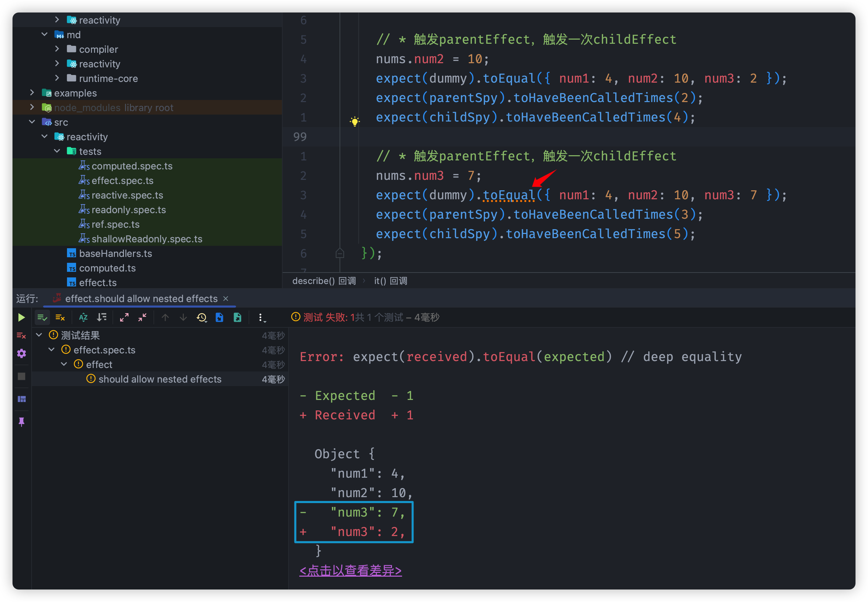Image resolution: width=868 pixels, height=602 pixels.
Task: Open effect.spec.ts in project tree
Action: tap(122, 181)
